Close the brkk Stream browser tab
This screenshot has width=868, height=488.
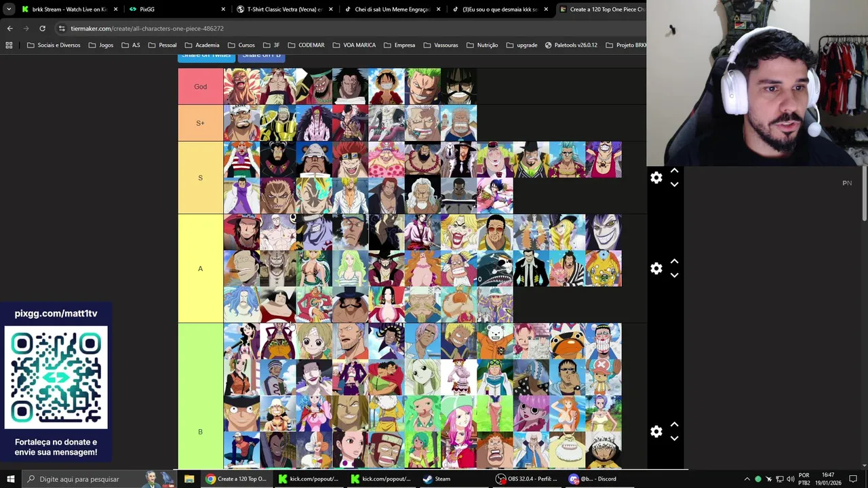click(x=116, y=9)
